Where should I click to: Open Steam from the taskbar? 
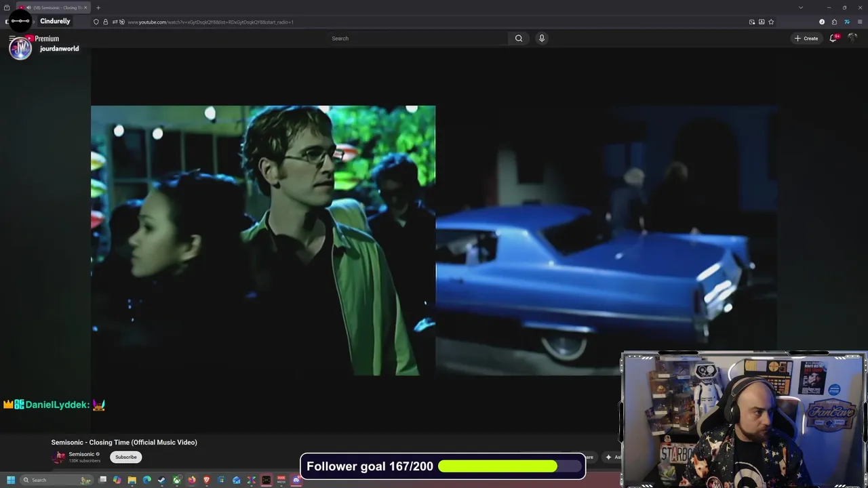162,480
